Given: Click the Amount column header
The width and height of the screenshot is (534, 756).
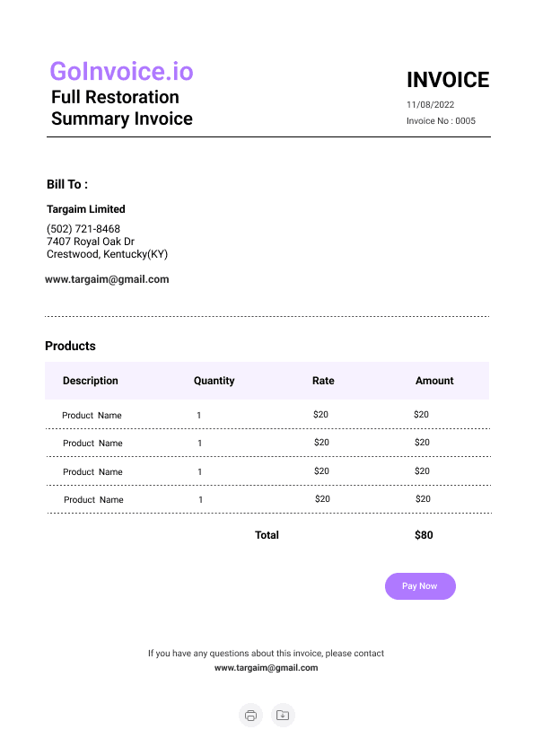Looking at the screenshot, I should coord(434,381).
